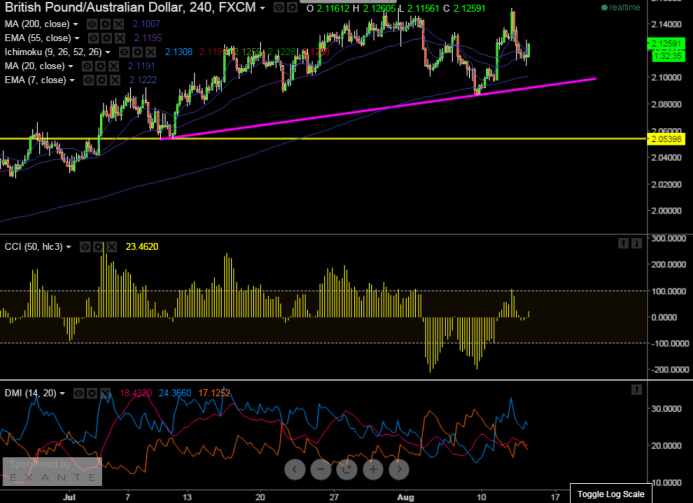Expand MA (200, close) dropdown arrow
This screenshot has height=503, width=693.
76,24
